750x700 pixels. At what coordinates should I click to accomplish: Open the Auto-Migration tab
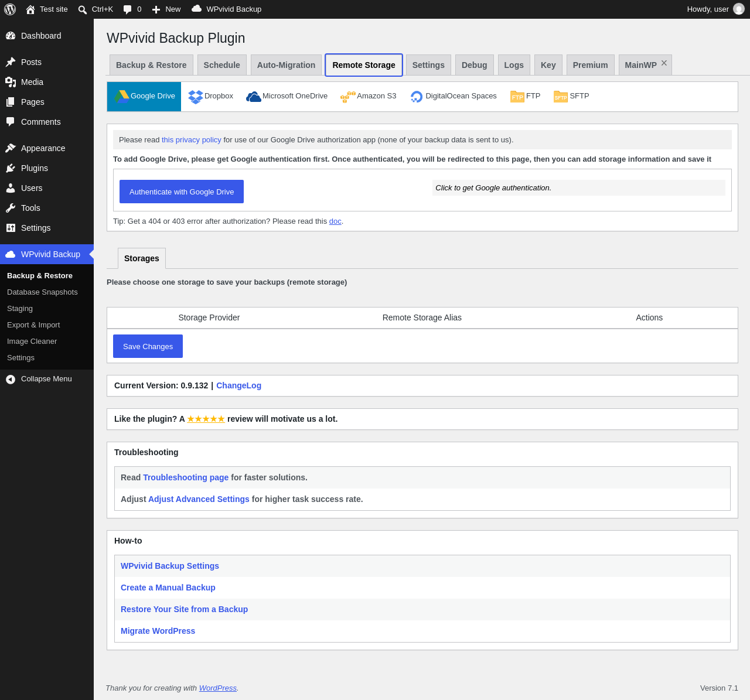tap(287, 65)
